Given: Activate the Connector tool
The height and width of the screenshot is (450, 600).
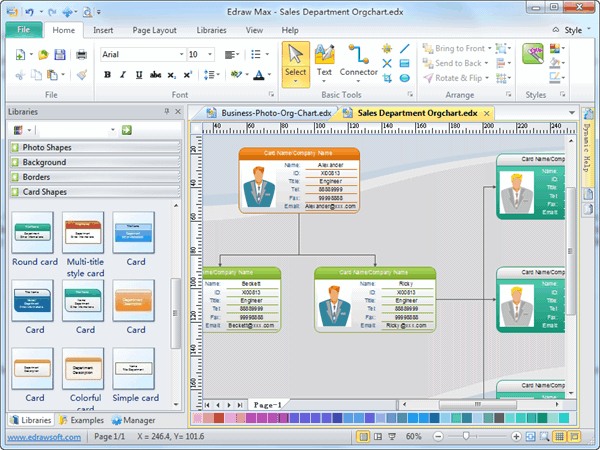Looking at the screenshot, I should [x=359, y=59].
